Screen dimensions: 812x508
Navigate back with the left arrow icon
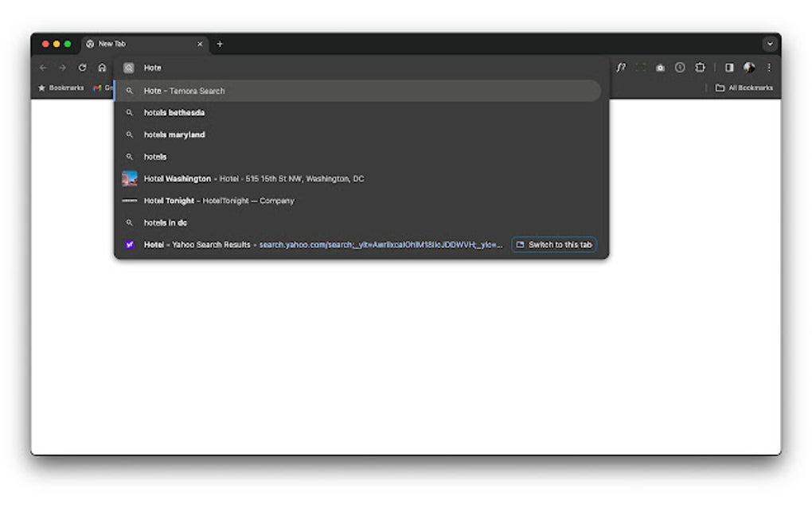click(x=43, y=68)
